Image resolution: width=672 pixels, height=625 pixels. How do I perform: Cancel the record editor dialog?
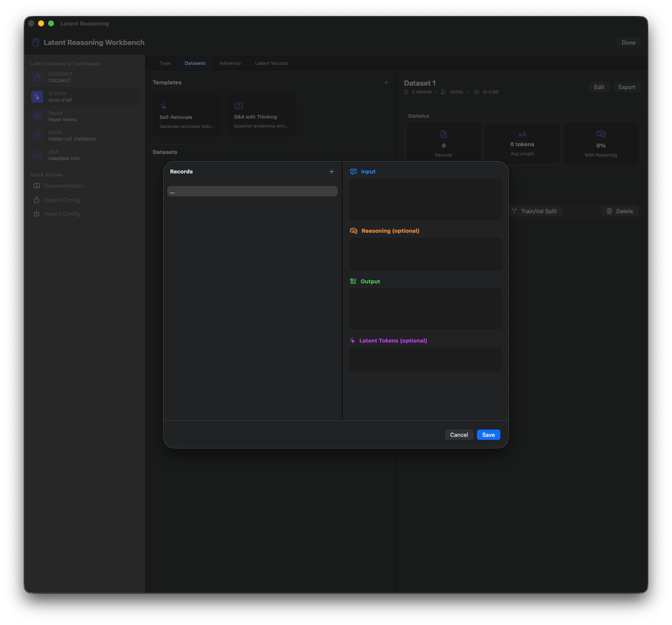pos(459,435)
